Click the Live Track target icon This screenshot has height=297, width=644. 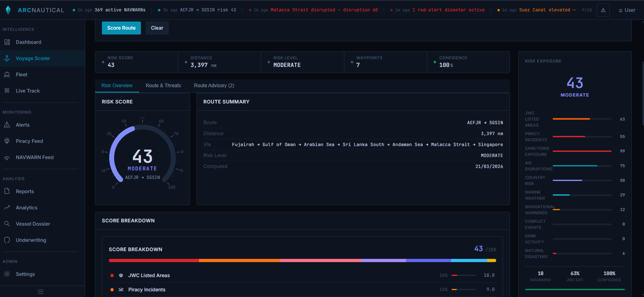(7, 91)
